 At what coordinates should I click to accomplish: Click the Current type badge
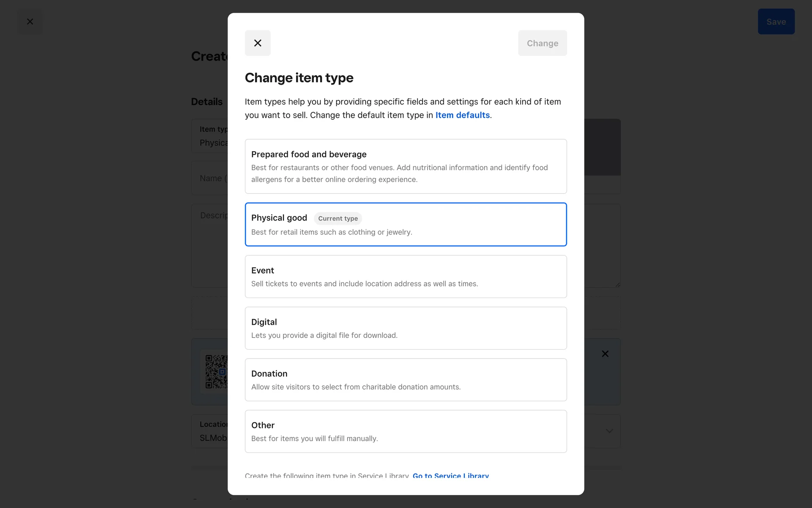coord(338,218)
